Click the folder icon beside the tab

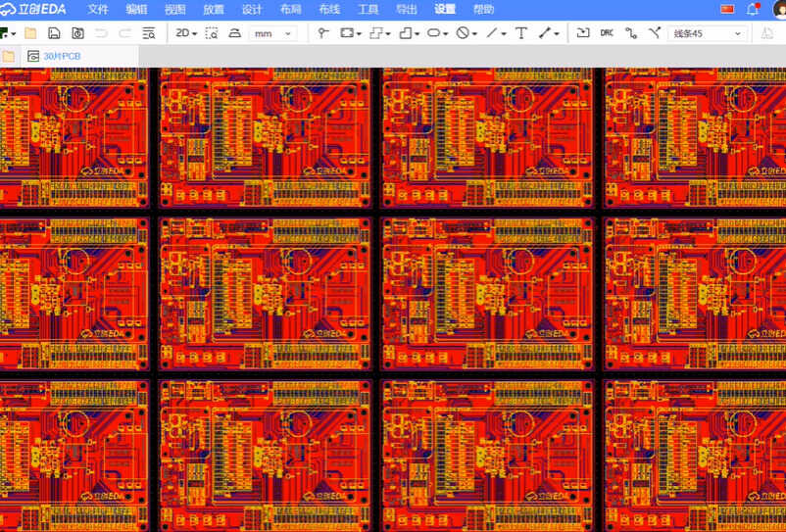pyautogui.click(x=8, y=56)
